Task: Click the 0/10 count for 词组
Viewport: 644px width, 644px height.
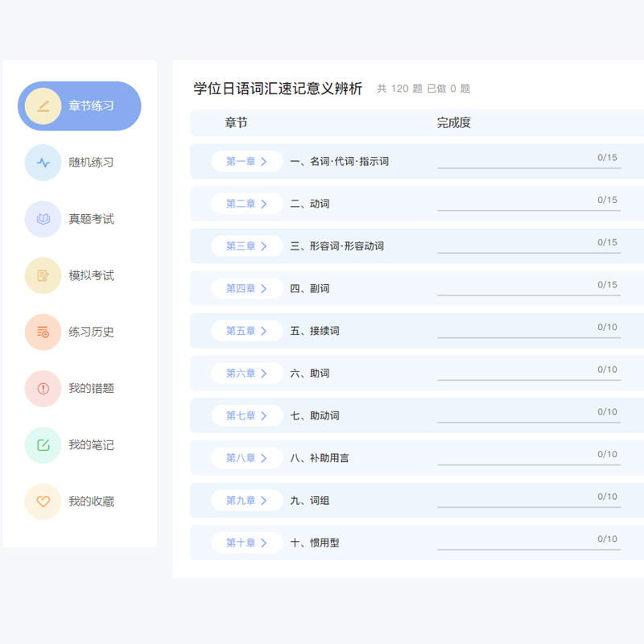Action: 607,497
